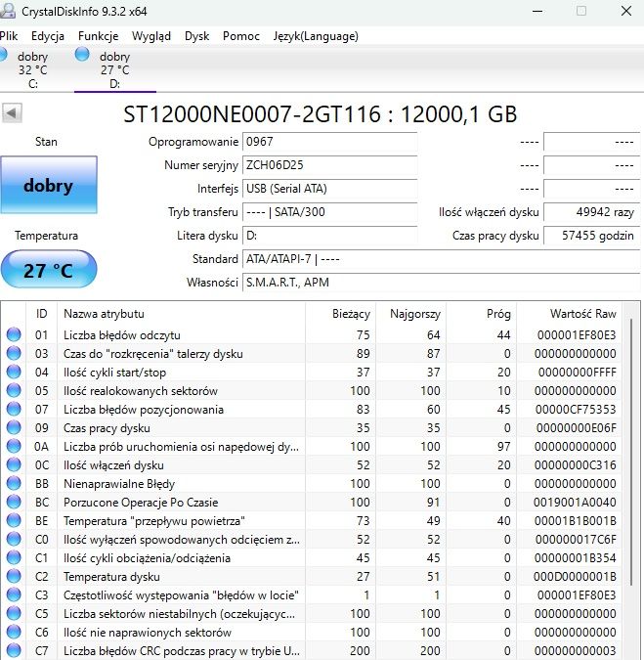Click the 'Najgorszy' column header
Screen dimensions: 644x660
point(410,314)
